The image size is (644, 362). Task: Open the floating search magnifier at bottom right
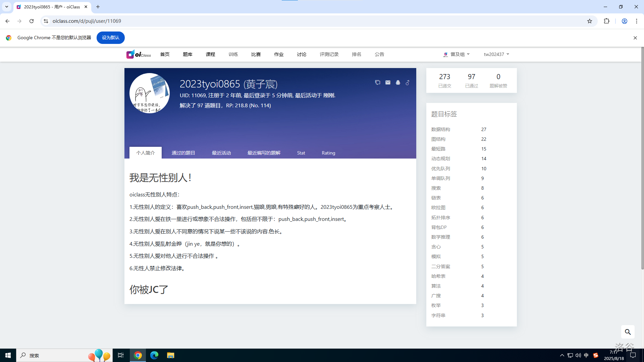tap(628, 332)
